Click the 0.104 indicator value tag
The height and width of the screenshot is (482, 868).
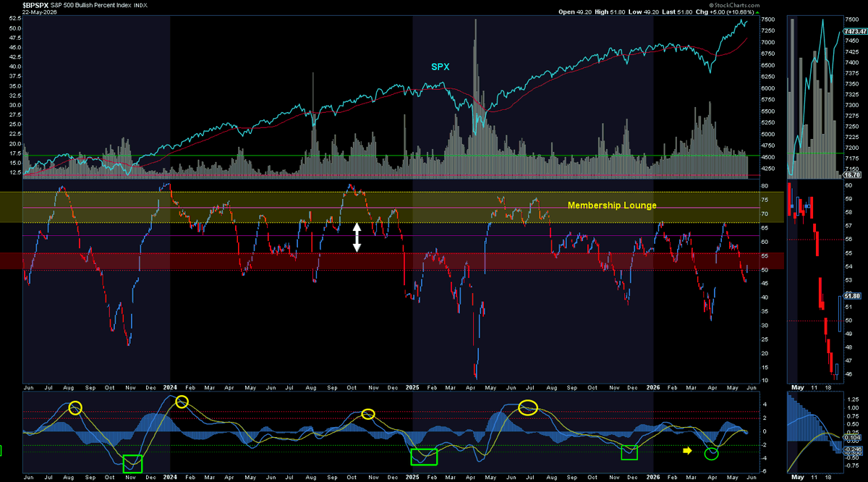point(853,438)
